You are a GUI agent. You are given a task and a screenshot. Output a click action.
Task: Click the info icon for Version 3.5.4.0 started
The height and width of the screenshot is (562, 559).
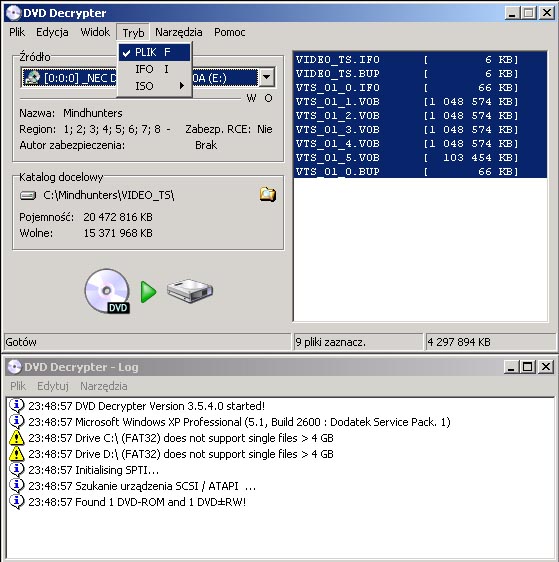pos(16,405)
